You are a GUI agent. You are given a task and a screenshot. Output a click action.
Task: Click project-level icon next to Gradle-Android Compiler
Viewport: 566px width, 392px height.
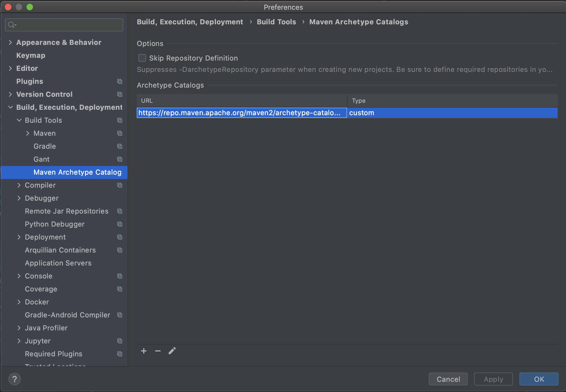click(120, 315)
